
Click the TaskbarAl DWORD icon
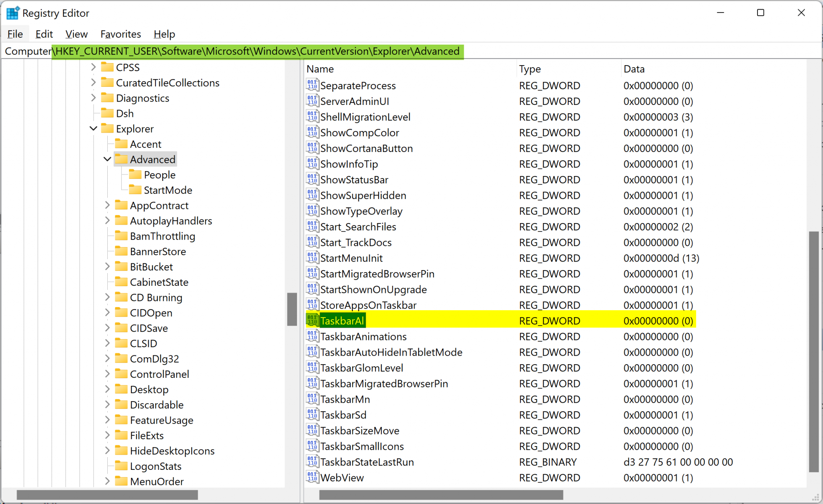pos(312,320)
